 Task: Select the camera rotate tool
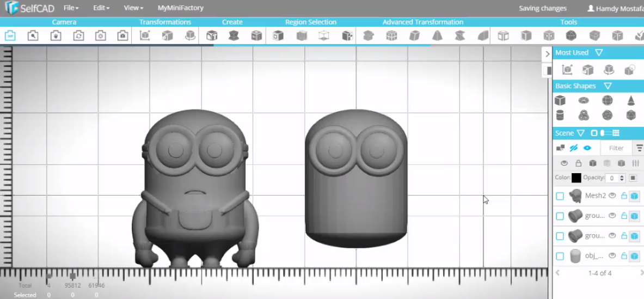pyautogui.click(x=78, y=36)
